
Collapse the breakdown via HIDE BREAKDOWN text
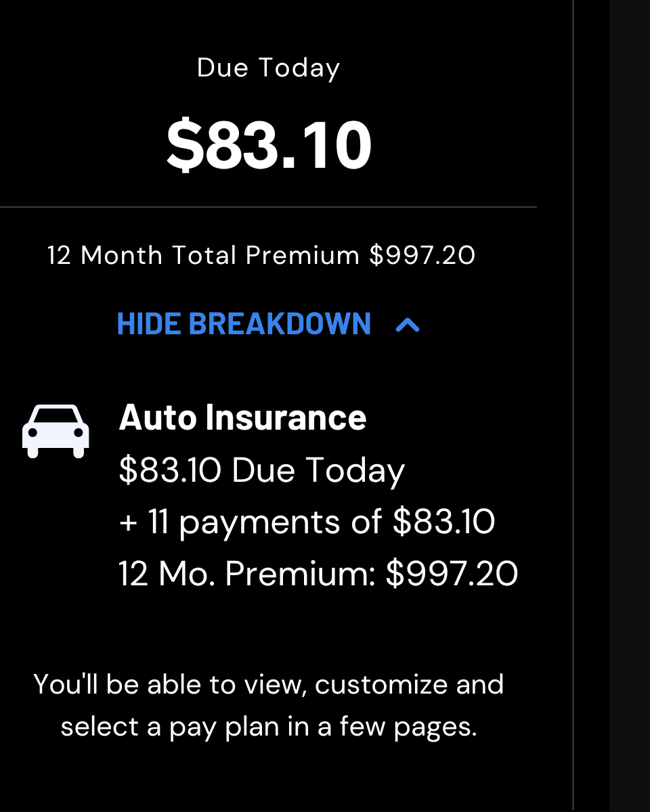(x=244, y=324)
